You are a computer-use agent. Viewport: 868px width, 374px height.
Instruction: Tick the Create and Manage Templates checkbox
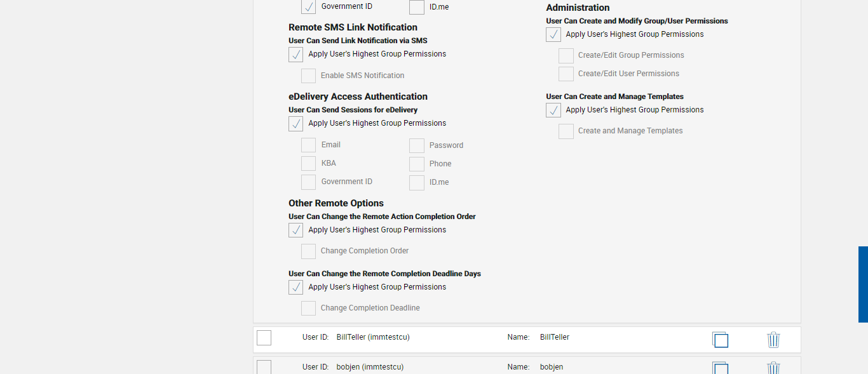coord(566,131)
